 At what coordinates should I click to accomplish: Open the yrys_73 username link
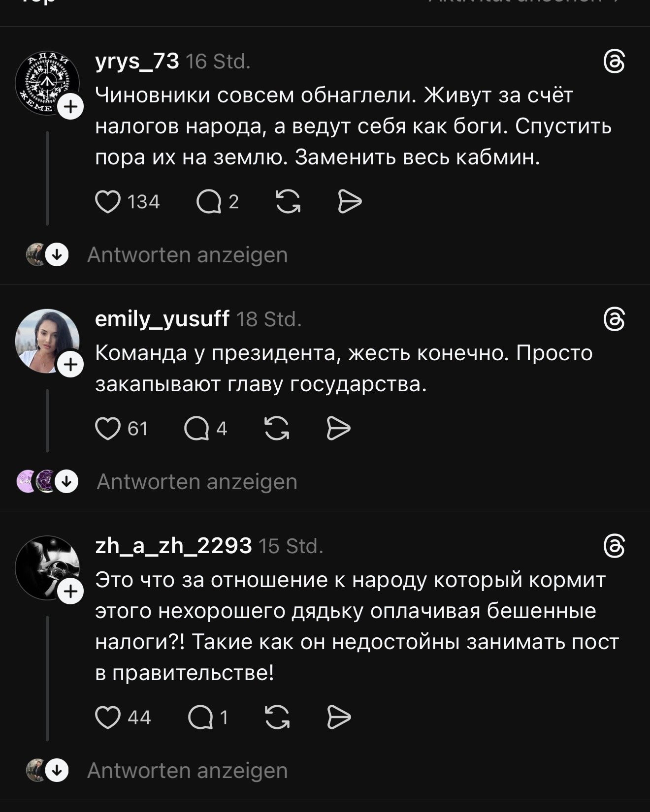137,62
